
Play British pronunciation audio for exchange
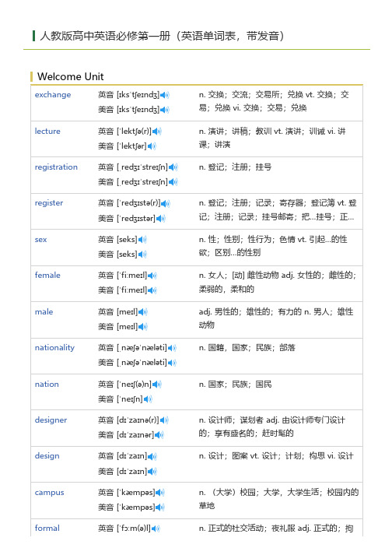click(165, 95)
